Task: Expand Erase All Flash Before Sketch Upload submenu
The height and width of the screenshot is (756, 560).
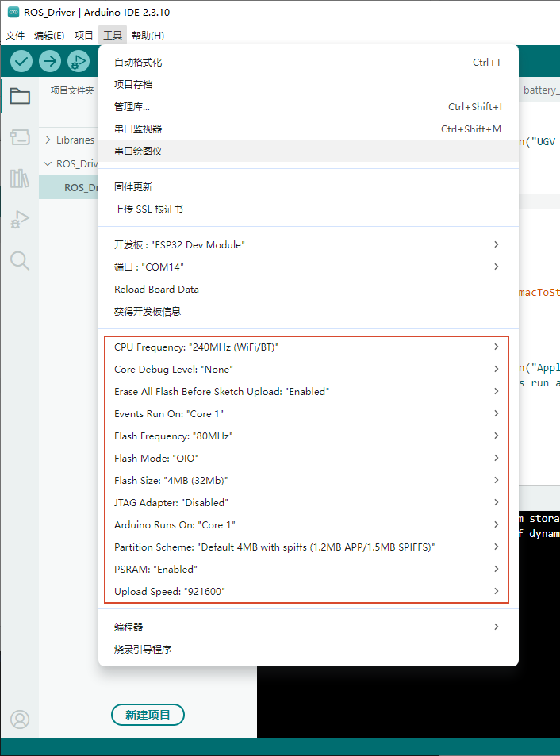Action: [309, 391]
